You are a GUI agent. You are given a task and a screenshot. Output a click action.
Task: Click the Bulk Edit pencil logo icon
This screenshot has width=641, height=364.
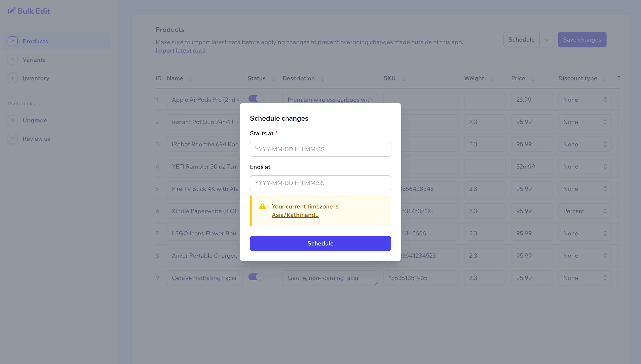pyautogui.click(x=12, y=11)
